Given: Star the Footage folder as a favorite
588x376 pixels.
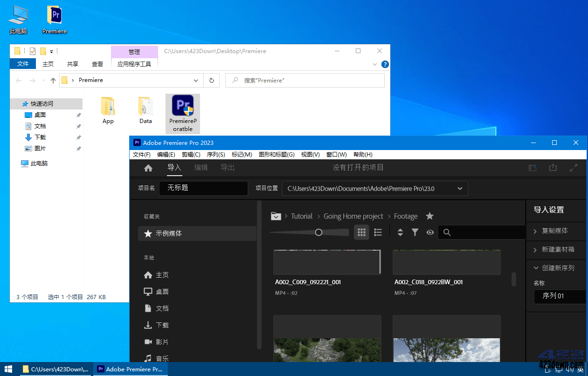Looking at the screenshot, I should point(429,216).
